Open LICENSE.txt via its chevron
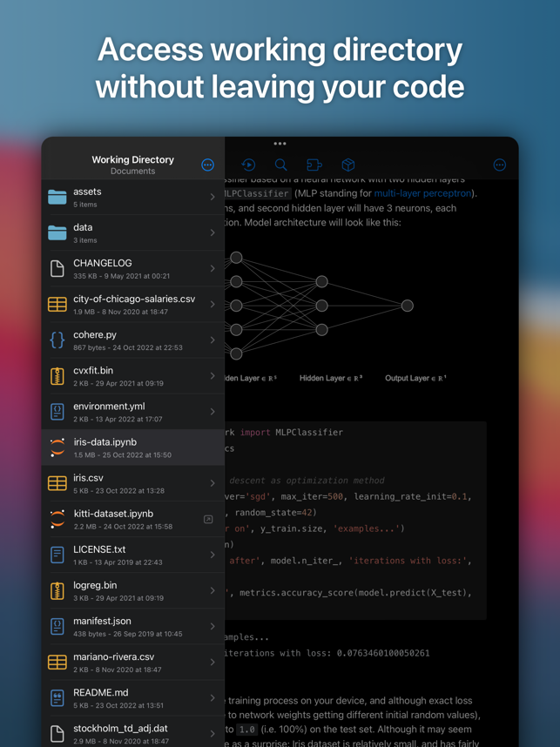The height and width of the screenshot is (747, 560). tap(213, 555)
